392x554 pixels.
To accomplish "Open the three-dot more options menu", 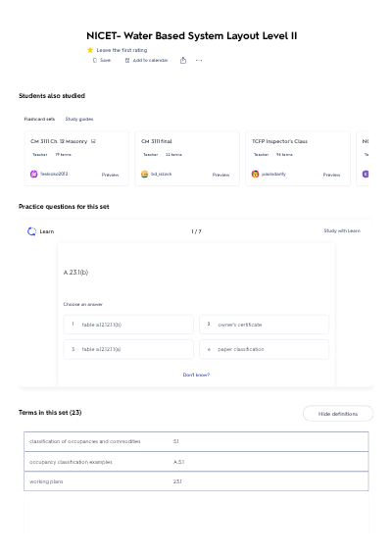I will [199, 61].
